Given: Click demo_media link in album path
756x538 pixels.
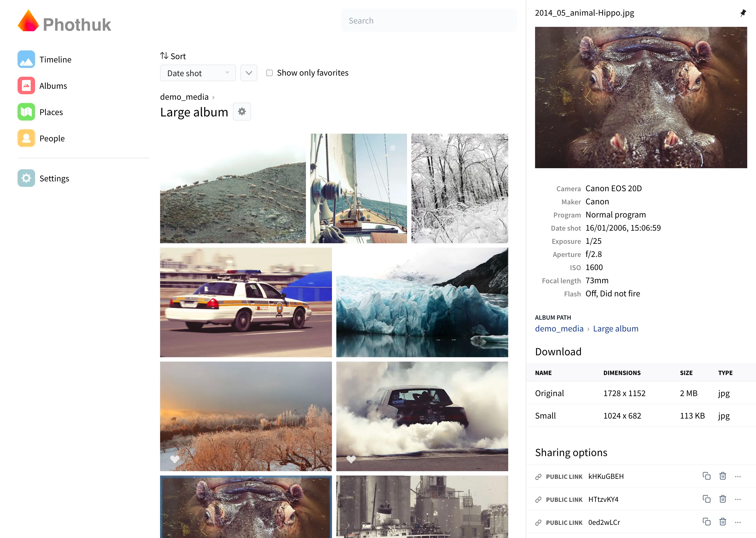Looking at the screenshot, I should pyautogui.click(x=559, y=329).
